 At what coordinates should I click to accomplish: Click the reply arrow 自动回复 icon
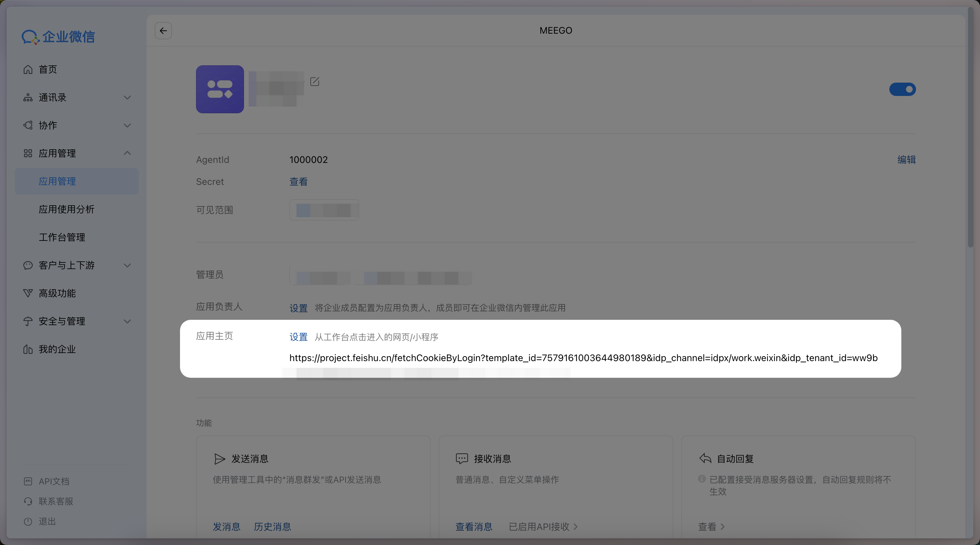[705, 458]
